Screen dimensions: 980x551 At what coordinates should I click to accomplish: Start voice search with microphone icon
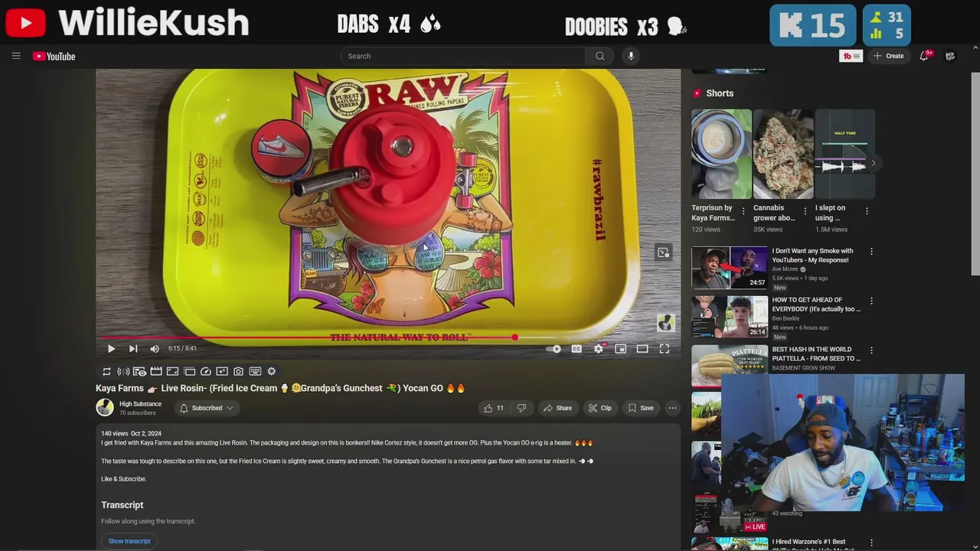click(x=631, y=56)
